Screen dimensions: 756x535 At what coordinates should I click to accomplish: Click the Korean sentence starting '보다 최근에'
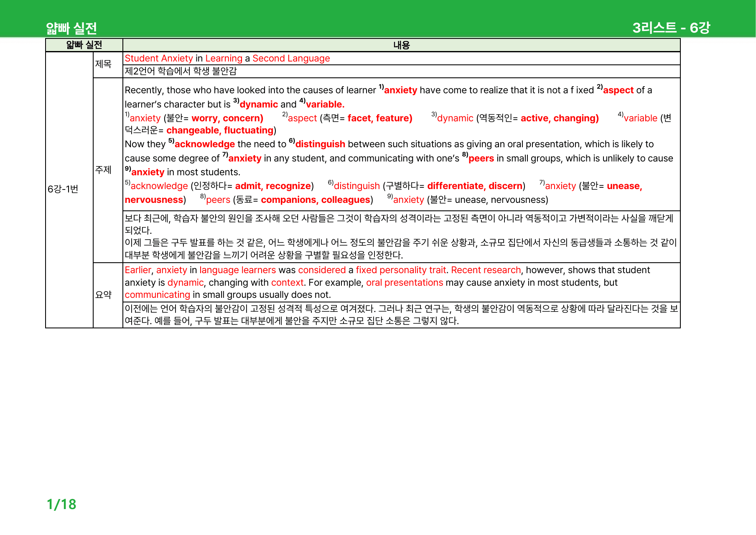coord(399,224)
